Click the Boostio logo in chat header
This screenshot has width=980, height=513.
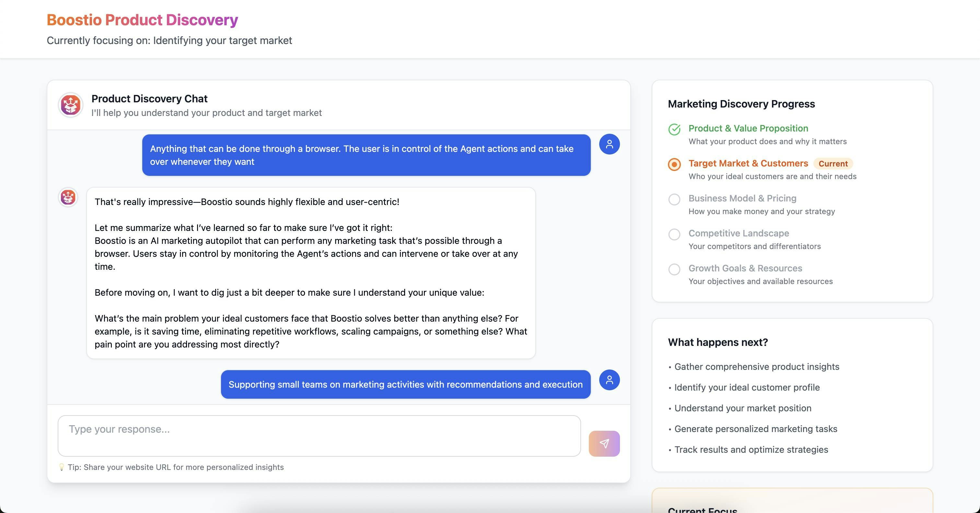(x=70, y=105)
